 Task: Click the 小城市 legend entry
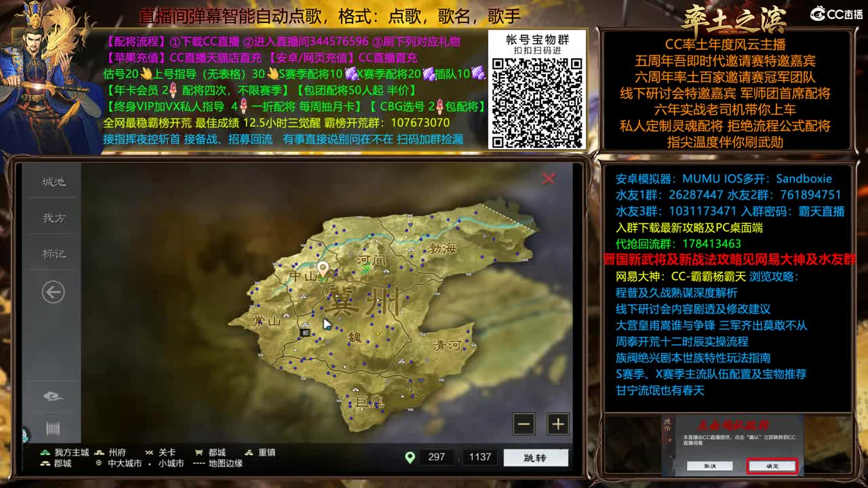click(167, 464)
